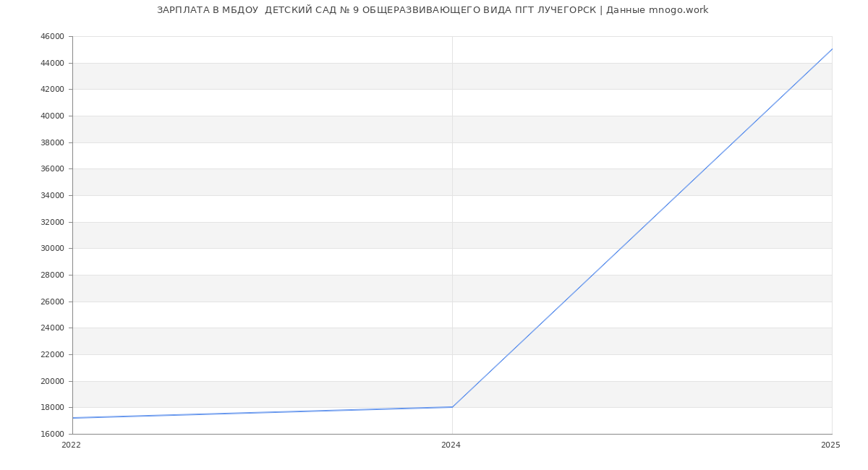This screenshot has height=470, width=868.
Task: Click the 24000 y-axis label
Action: click(x=52, y=328)
